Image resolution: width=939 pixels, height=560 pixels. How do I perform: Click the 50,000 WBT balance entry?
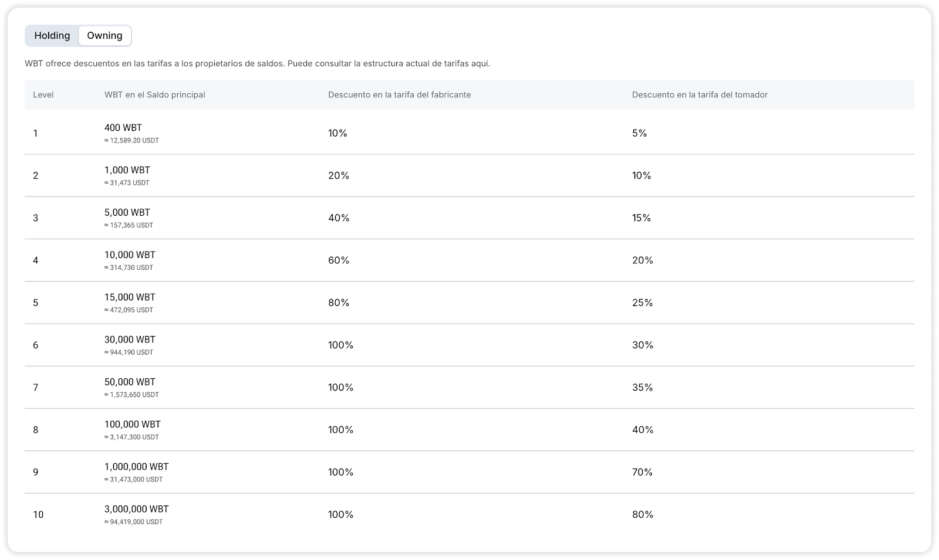pos(130,382)
